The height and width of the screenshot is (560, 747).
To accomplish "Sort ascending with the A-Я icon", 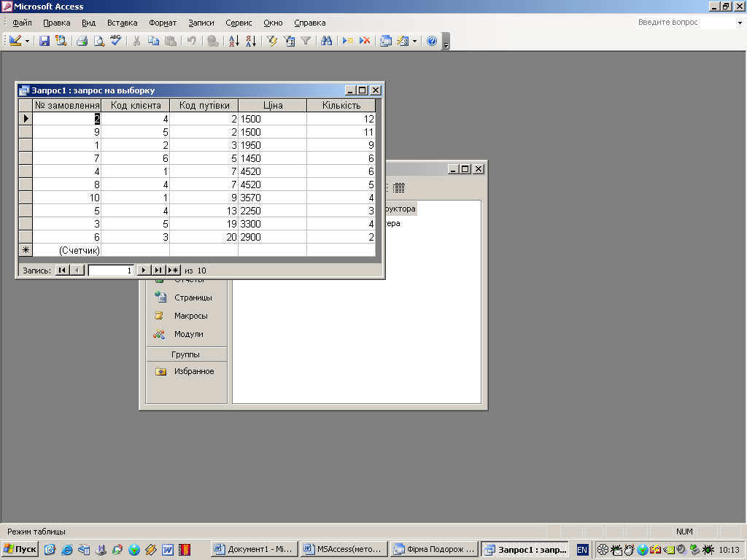I will pyautogui.click(x=234, y=41).
